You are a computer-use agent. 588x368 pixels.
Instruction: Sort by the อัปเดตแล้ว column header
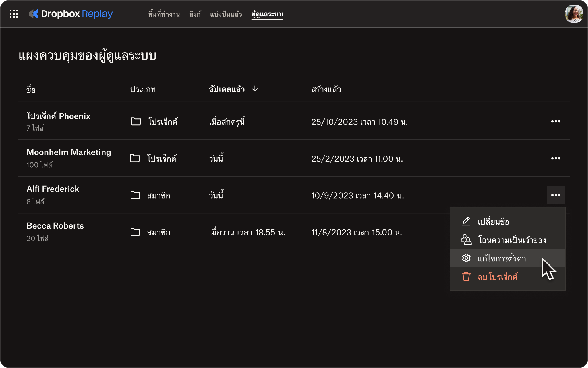(x=227, y=89)
